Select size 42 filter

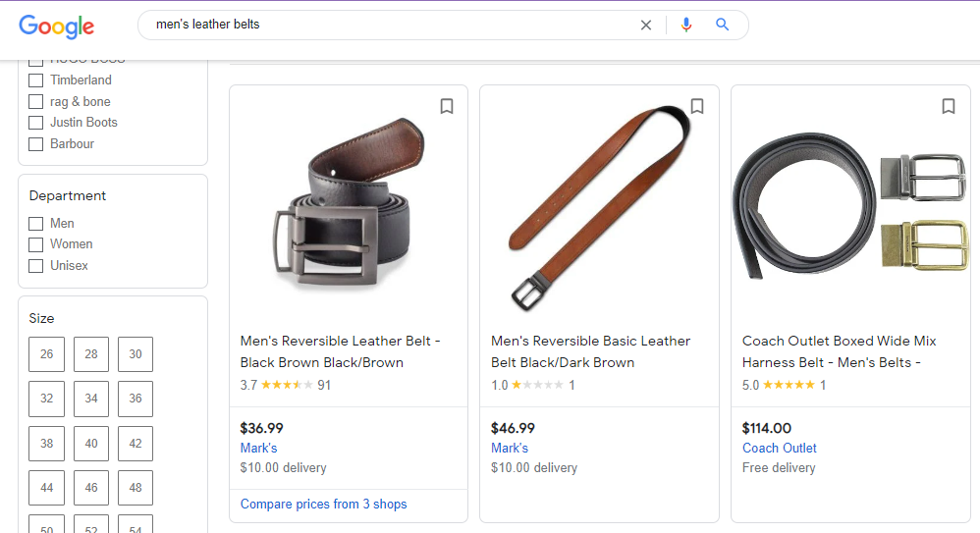(x=136, y=443)
